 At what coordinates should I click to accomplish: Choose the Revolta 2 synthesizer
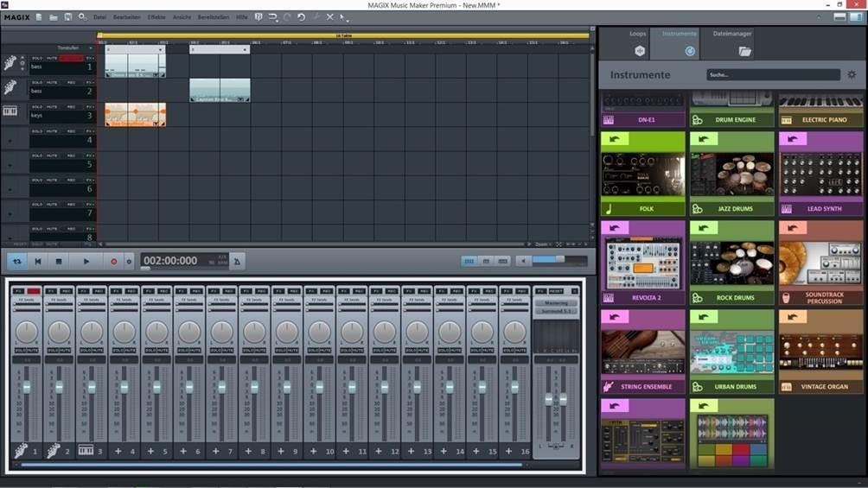coord(642,263)
